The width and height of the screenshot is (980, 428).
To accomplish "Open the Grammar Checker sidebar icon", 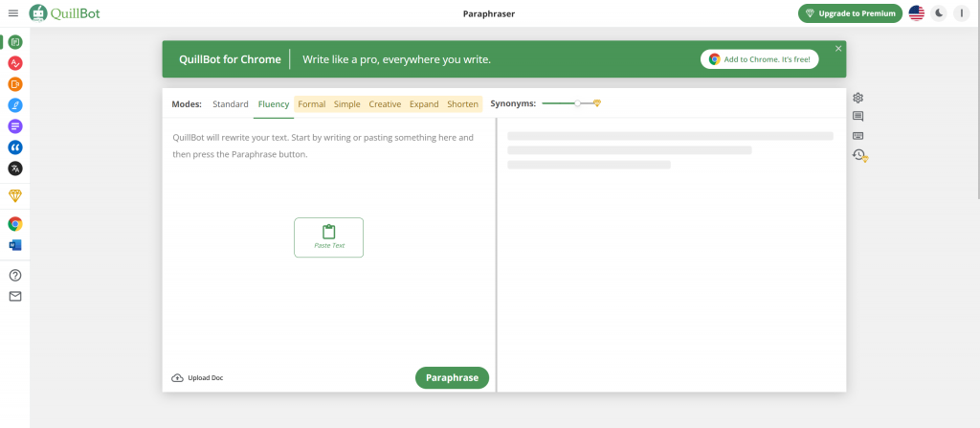I will click(15, 63).
